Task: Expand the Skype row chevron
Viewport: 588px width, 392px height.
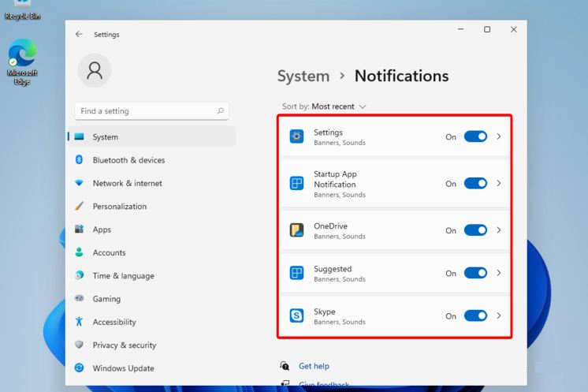Action: coord(499,315)
